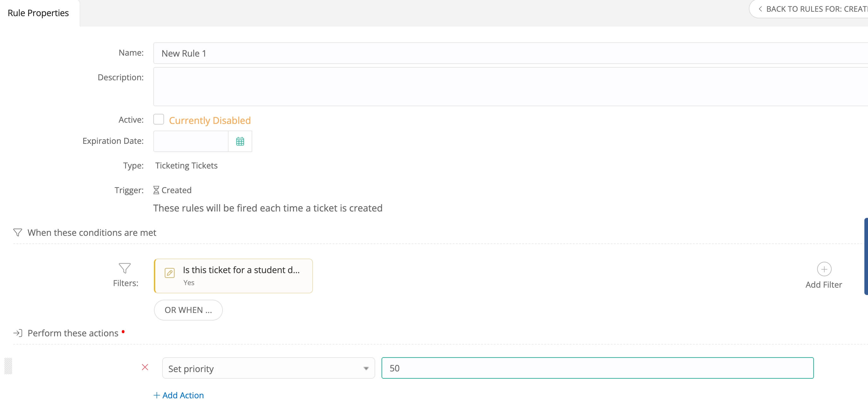This screenshot has height=416, width=868.
Task: Click the hourglass icon next to Created
Action: (156, 190)
